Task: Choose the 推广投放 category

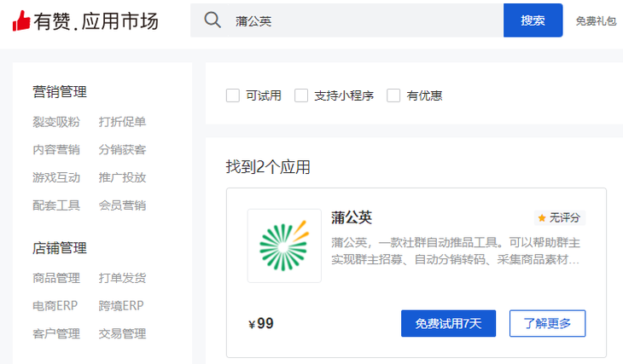Action: (x=122, y=177)
